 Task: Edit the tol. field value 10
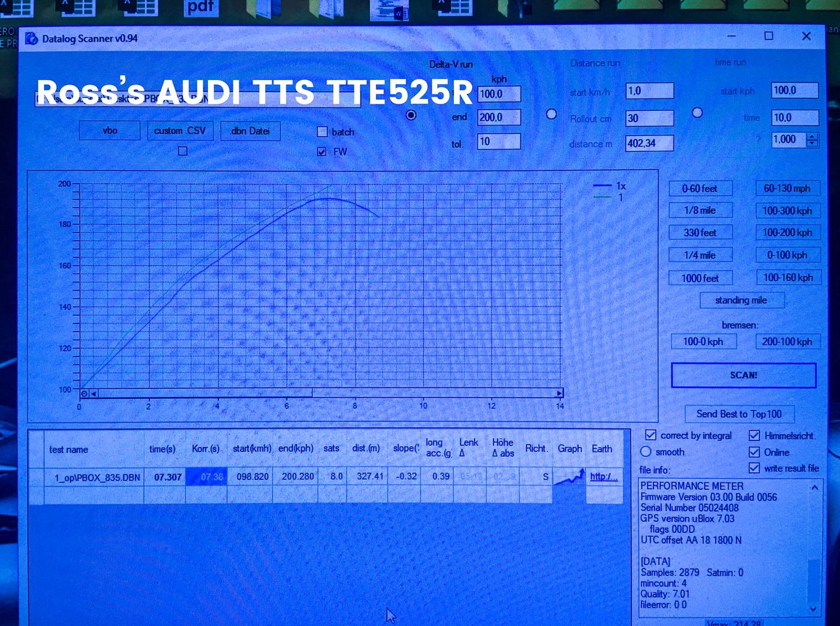[x=499, y=141]
